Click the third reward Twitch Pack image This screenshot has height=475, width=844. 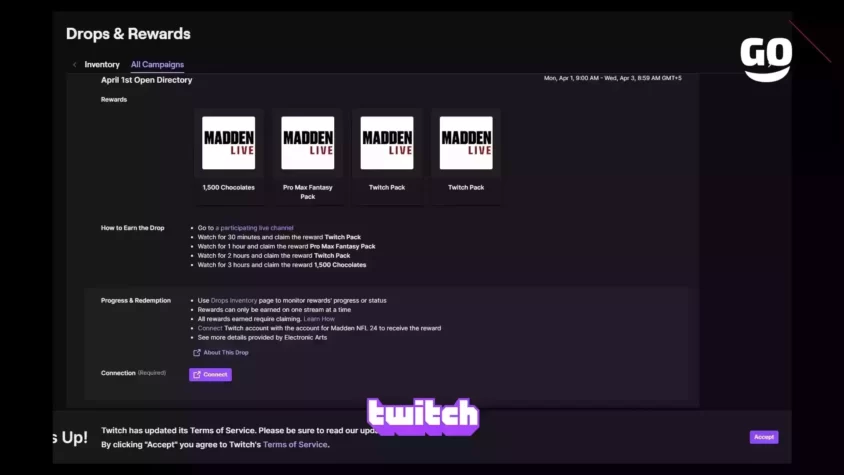point(387,143)
